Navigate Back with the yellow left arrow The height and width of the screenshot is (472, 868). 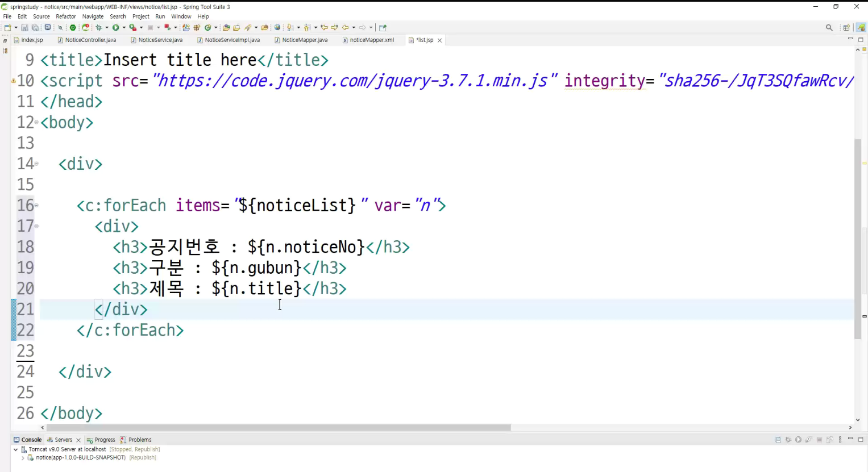pos(345,27)
